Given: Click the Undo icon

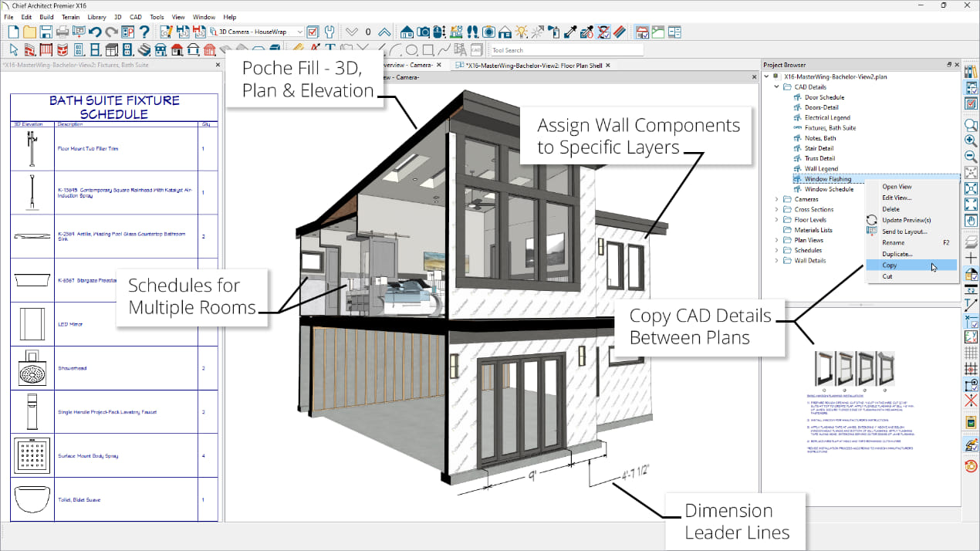Looking at the screenshot, I should click(95, 32).
